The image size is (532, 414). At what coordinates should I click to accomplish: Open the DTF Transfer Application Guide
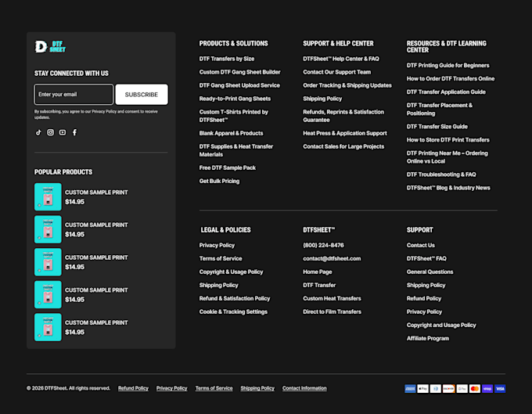(446, 92)
